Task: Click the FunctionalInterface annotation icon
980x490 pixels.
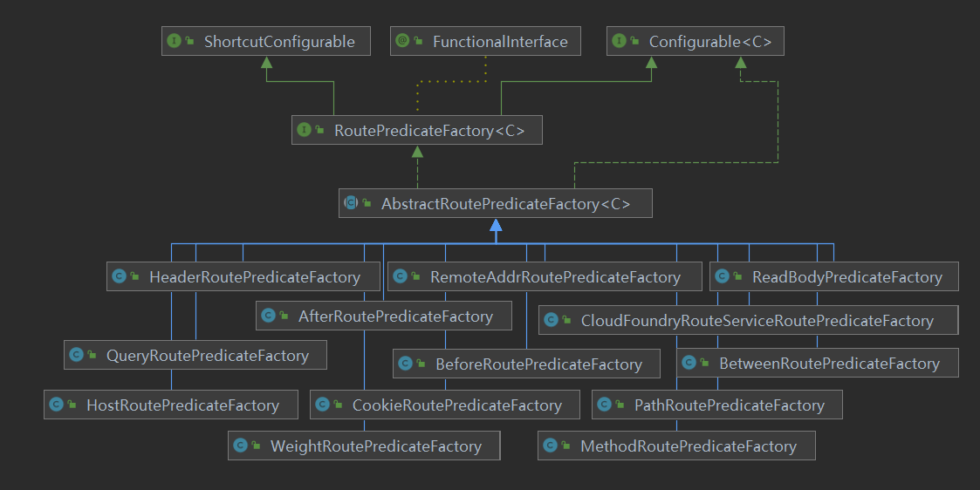Action: 402,41
